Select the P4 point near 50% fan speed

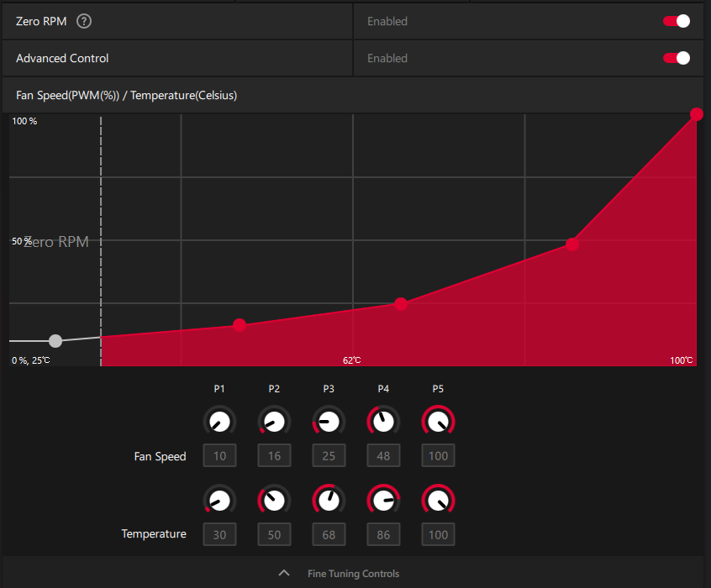[572, 244]
